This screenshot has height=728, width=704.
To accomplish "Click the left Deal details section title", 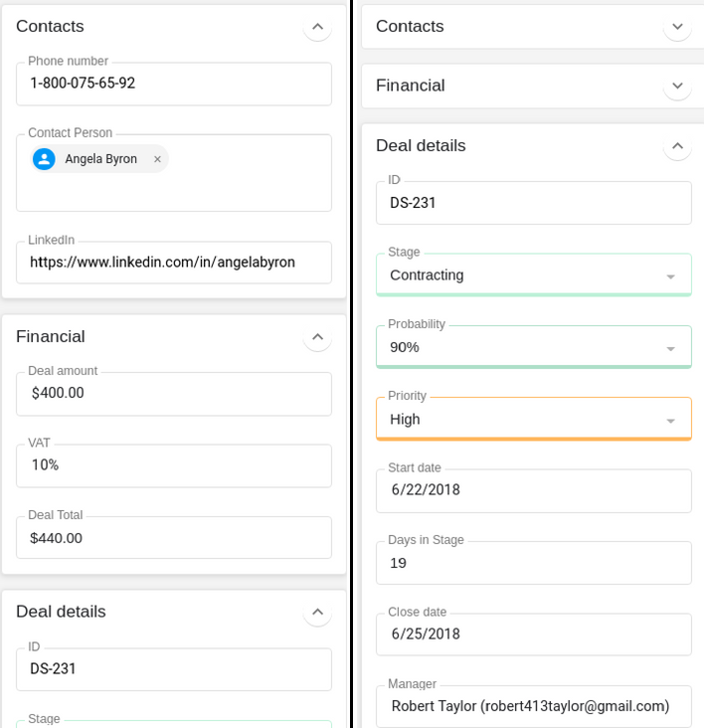I will point(61,612).
